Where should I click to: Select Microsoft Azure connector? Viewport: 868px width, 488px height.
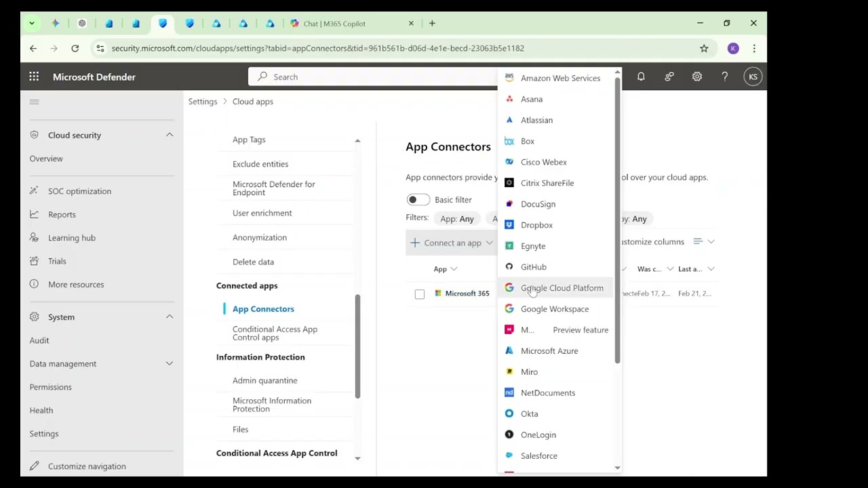555,351
